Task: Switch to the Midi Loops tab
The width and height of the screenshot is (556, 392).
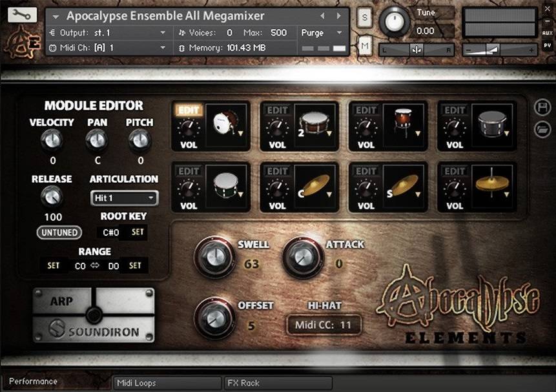Action: click(x=167, y=382)
